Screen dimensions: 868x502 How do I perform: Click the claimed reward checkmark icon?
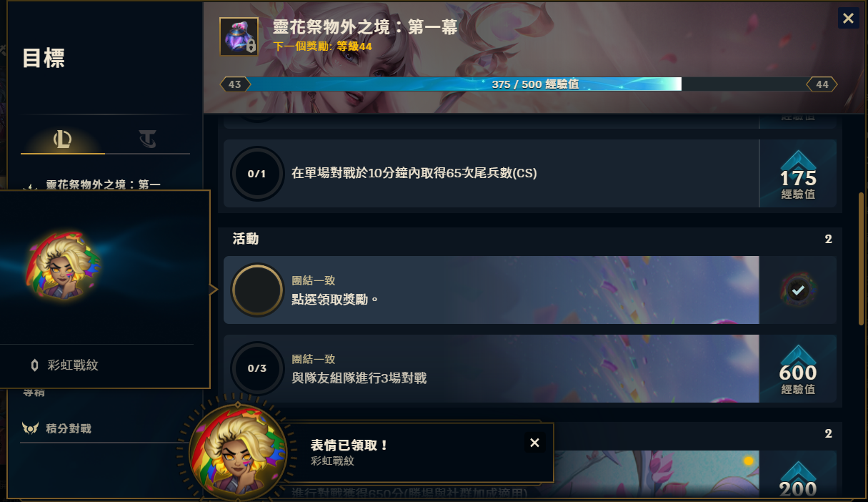click(798, 290)
